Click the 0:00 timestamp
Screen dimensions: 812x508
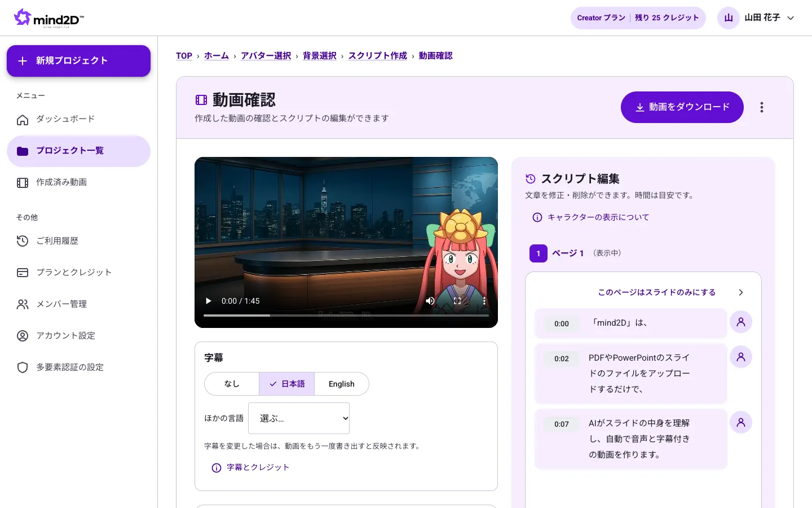[x=562, y=324]
